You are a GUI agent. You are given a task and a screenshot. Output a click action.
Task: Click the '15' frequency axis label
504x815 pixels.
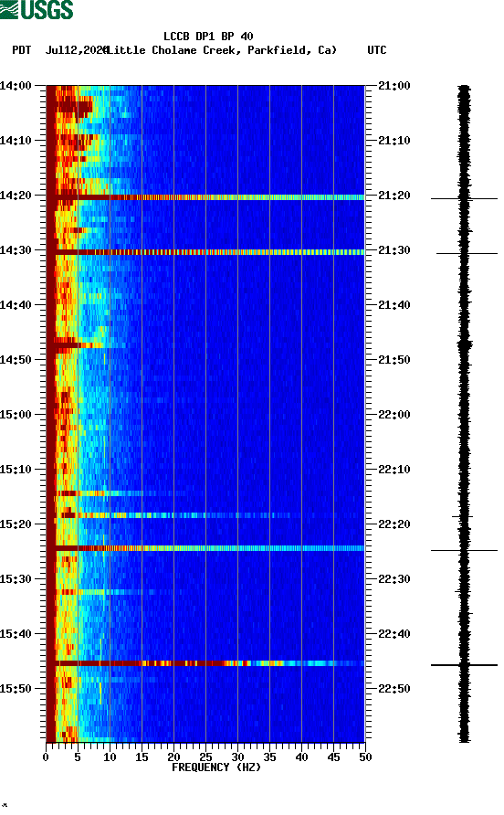tap(142, 757)
